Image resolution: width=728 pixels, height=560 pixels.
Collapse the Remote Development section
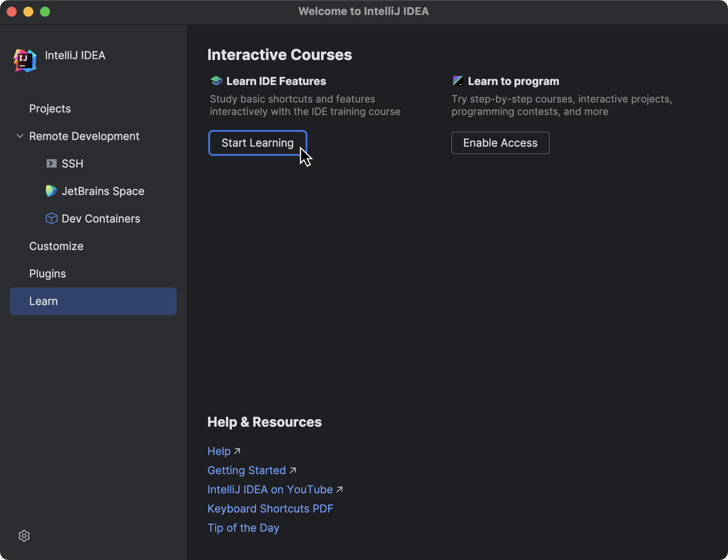point(20,136)
